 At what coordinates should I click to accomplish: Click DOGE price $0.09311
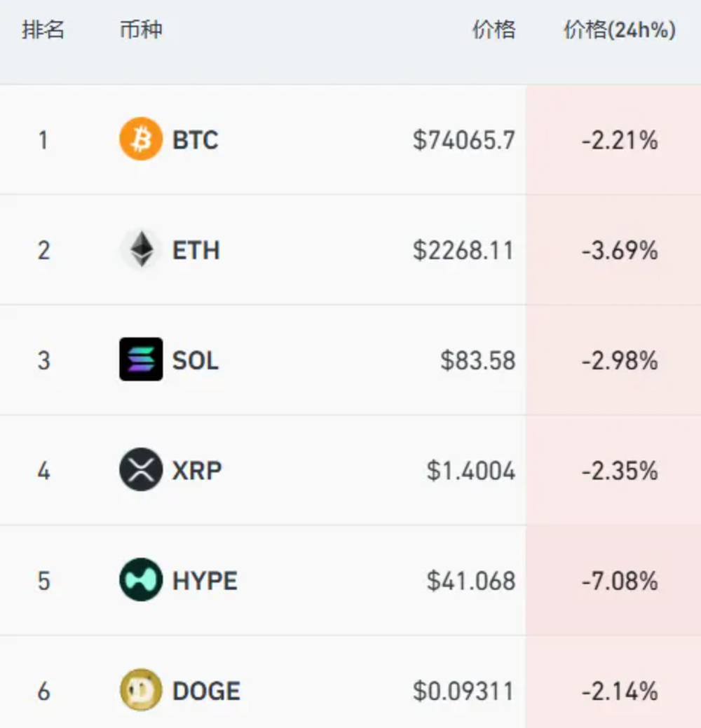463,691
